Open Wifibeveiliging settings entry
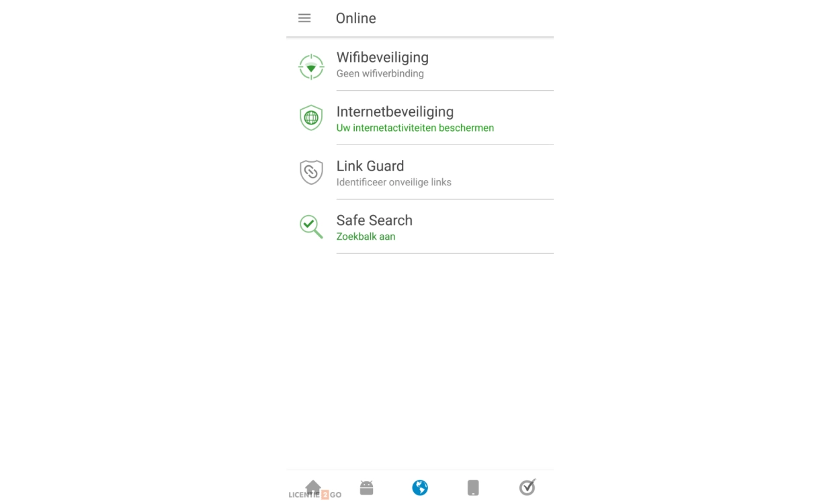The width and height of the screenshot is (840, 504). [x=420, y=65]
